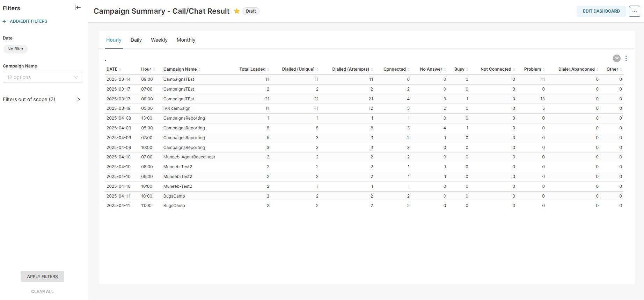The image size is (644, 300).
Task: Open the Monthly tab
Action: 186,40
